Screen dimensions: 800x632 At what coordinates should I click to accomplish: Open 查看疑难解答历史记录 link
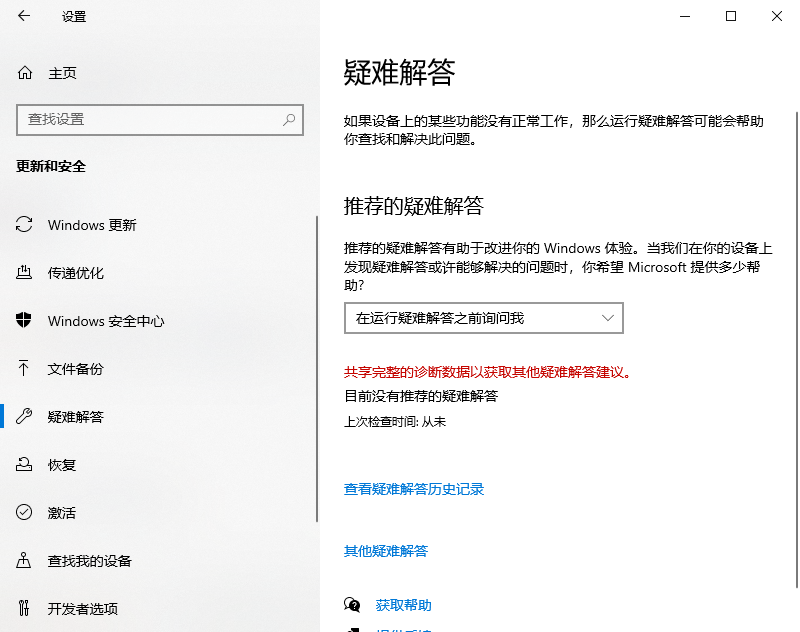(x=413, y=489)
